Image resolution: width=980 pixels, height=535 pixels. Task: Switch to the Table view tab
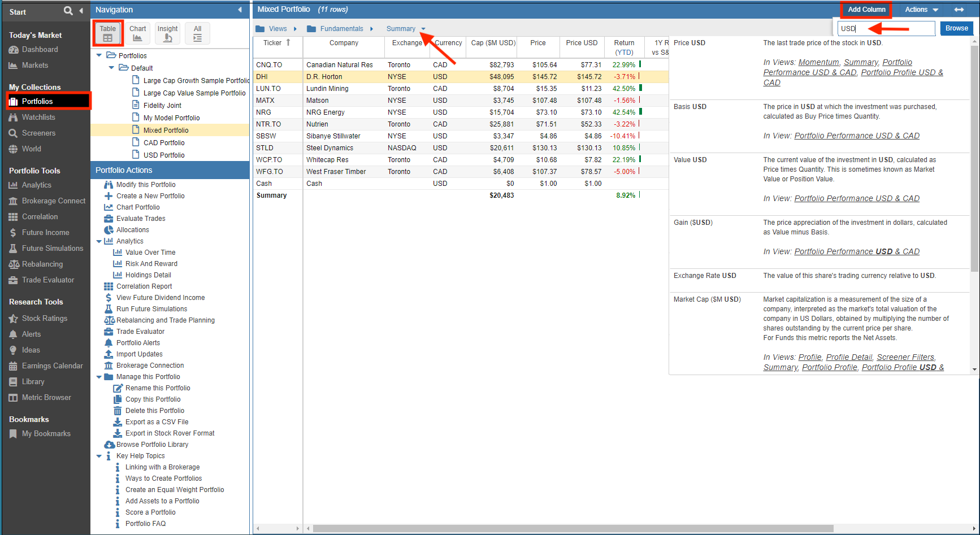[108, 33]
